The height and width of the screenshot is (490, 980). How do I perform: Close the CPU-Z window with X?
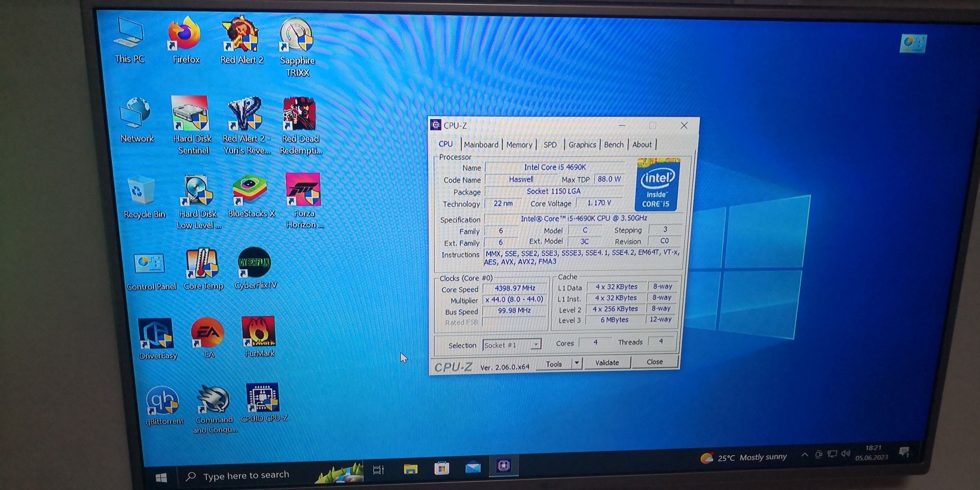684,125
